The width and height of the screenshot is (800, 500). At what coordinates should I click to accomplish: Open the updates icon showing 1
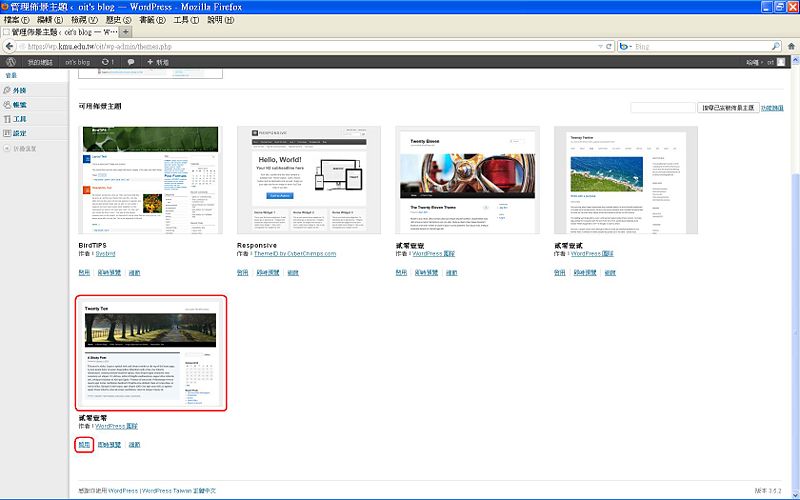coord(108,62)
